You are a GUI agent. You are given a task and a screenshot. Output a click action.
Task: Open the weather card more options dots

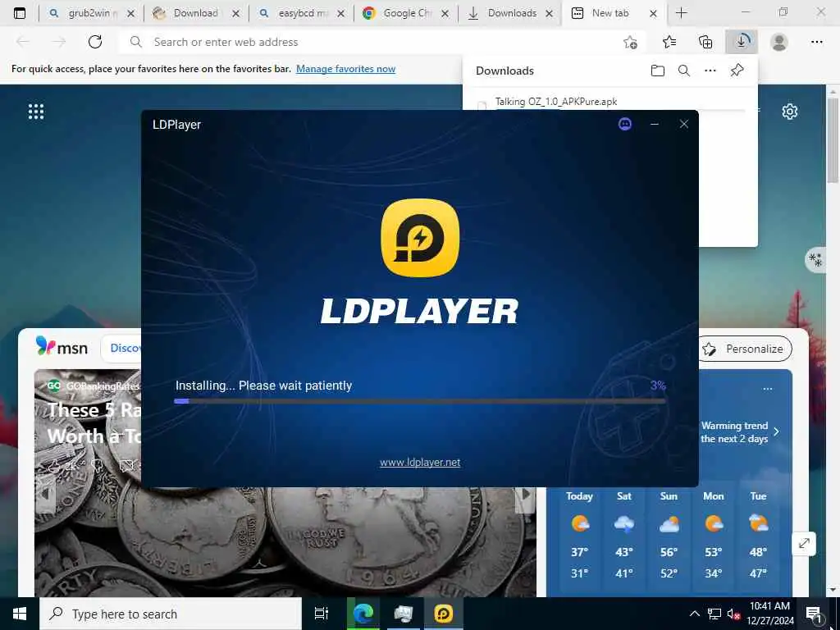click(768, 389)
